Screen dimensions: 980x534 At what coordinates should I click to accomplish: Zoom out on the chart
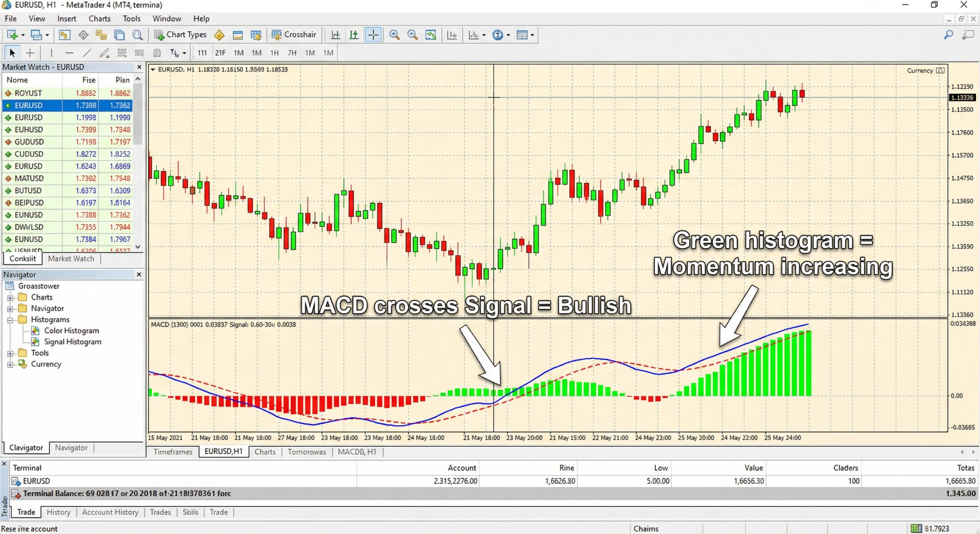(x=413, y=34)
